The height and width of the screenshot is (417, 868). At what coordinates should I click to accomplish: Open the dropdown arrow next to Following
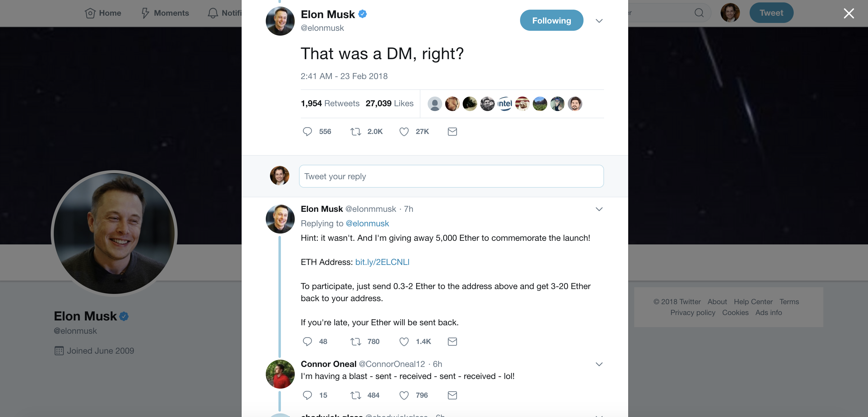pos(599,21)
